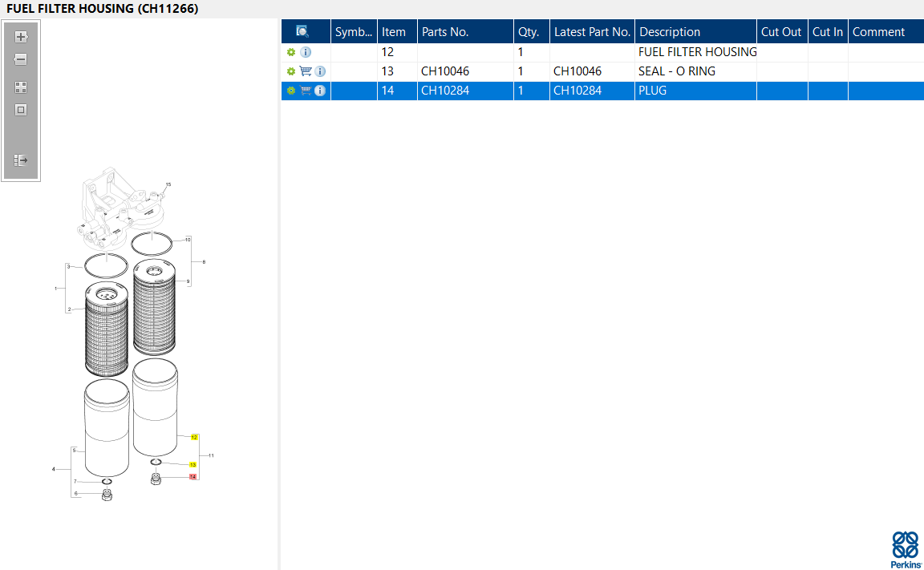Click the search icon in table header

302,32
